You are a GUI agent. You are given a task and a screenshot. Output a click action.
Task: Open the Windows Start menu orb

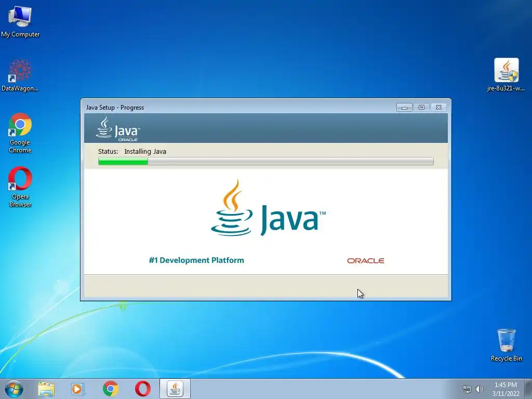pos(14,389)
